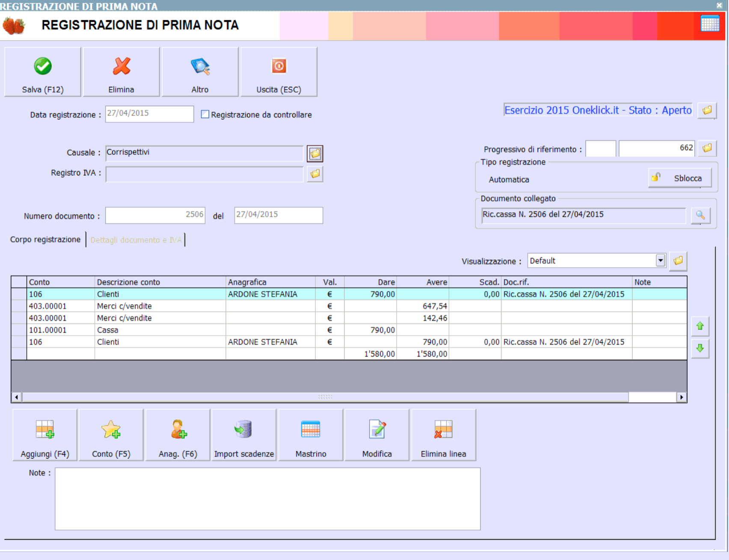Viewport: 729px width, 560px height.
Task: Click the Causale Corrispettivi field
Action: click(x=204, y=153)
